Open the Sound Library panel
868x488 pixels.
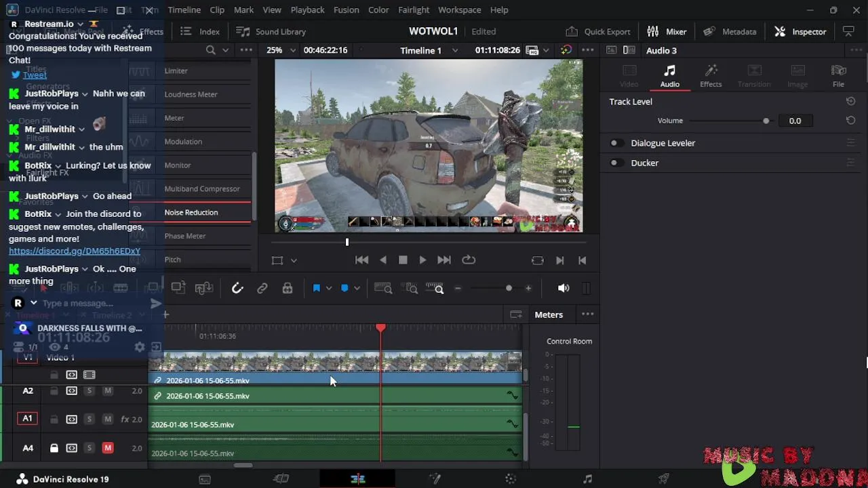pos(271,31)
